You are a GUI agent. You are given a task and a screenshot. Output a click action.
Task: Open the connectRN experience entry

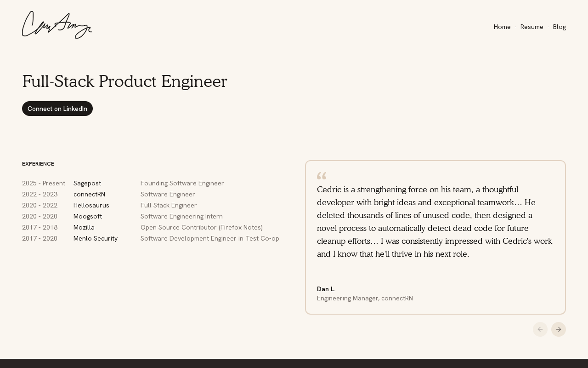pyautogui.click(x=89, y=194)
